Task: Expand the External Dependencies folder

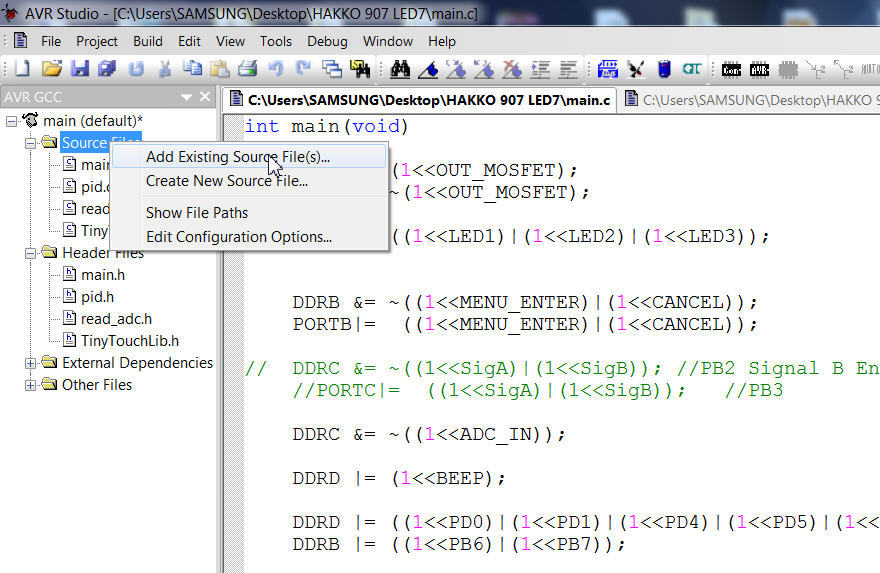Action: click(31, 363)
